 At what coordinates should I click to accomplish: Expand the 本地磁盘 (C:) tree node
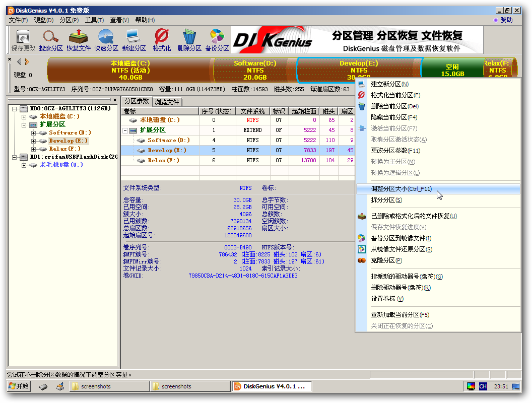pyautogui.click(x=24, y=117)
